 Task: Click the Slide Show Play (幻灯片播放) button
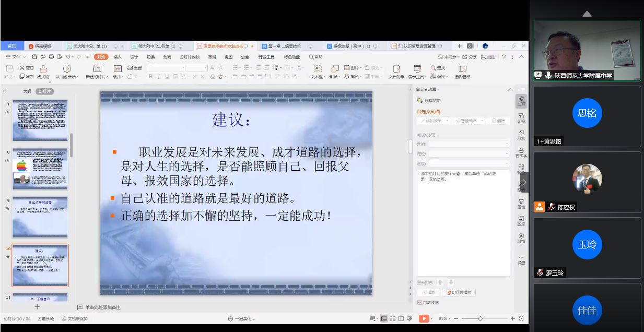pyautogui.click(x=459, y=292)
